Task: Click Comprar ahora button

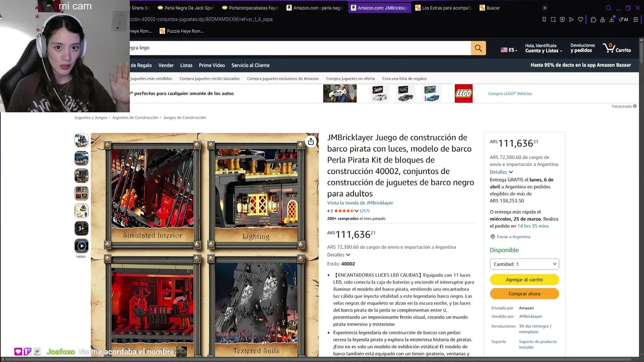Action: (524, 294)
